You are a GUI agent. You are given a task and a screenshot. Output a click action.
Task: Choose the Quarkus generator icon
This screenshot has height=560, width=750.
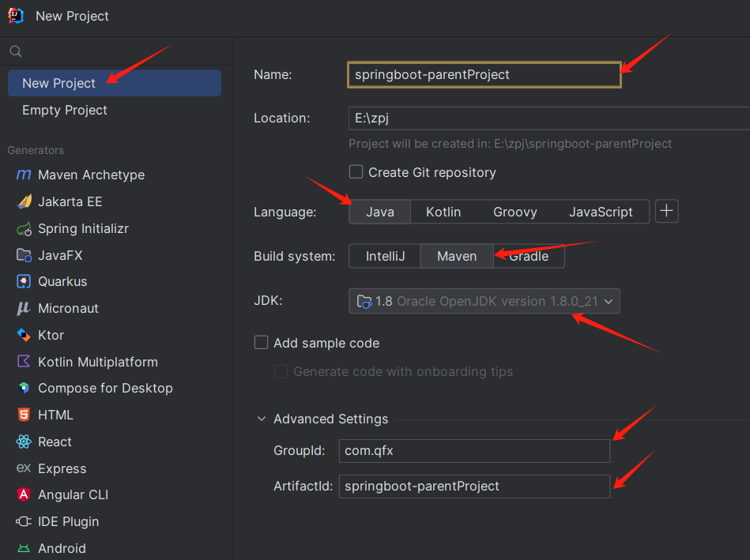pyautogui.click(x=24, y=281)
